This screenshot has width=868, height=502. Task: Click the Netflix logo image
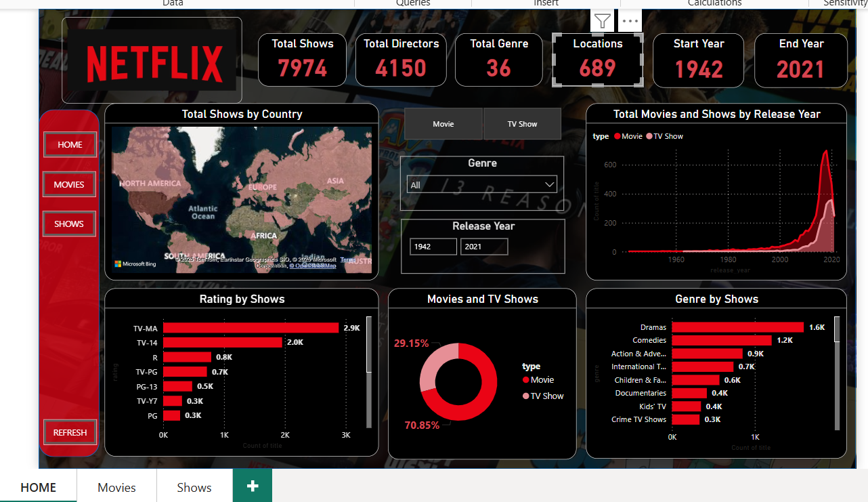coord(154,63)
